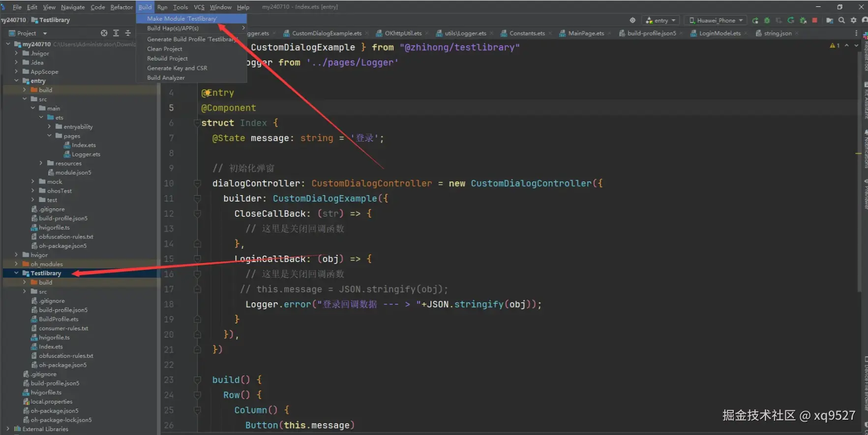Open local.properties file in project tree
The height and width of the screenshot is (435, 868).
[51, 402]
